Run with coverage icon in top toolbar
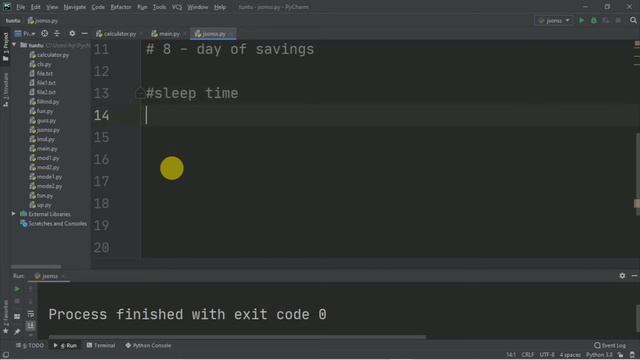640x360 pixels. (606, 20)
